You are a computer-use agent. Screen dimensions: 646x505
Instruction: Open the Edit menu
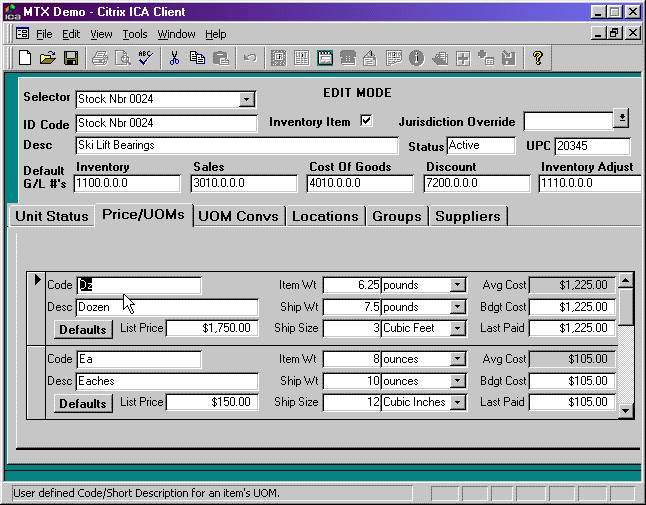71,34
